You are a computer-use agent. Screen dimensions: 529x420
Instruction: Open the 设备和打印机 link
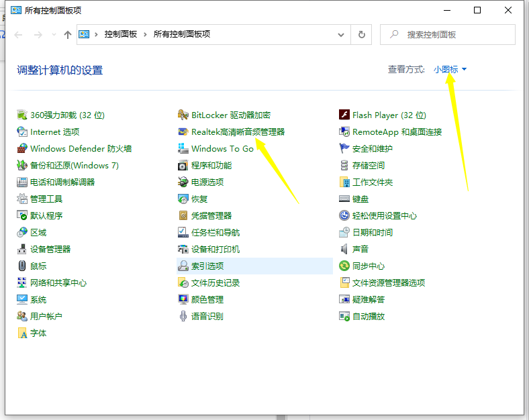coord(215,250)
